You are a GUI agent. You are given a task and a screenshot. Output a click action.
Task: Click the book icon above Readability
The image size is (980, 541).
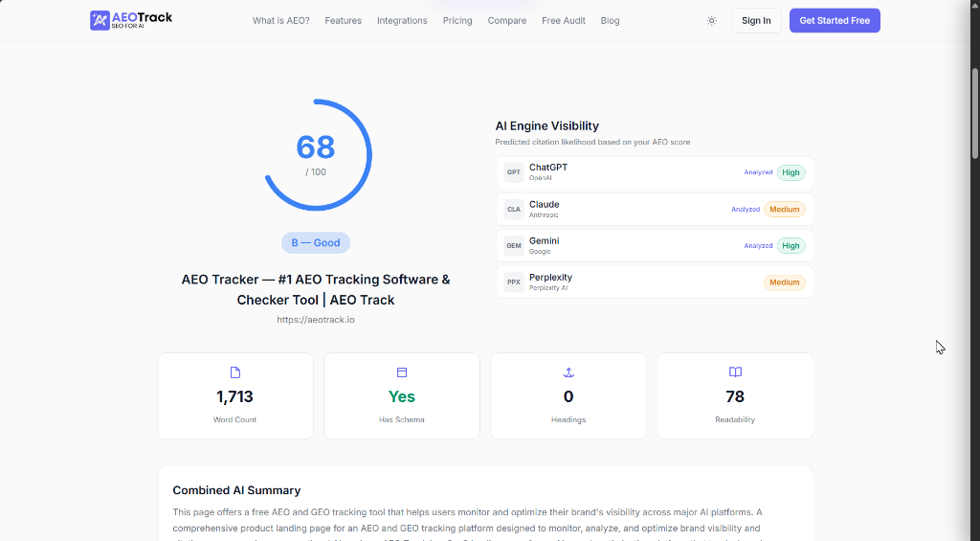click(x=735, y=372)
